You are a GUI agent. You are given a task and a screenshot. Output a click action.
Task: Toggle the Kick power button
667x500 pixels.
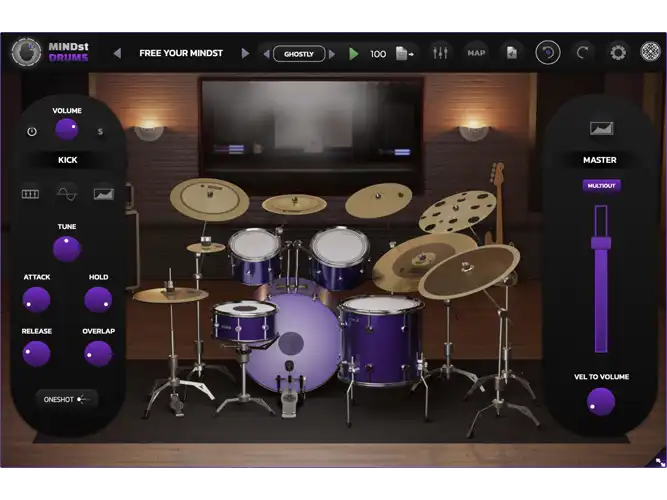32,131
